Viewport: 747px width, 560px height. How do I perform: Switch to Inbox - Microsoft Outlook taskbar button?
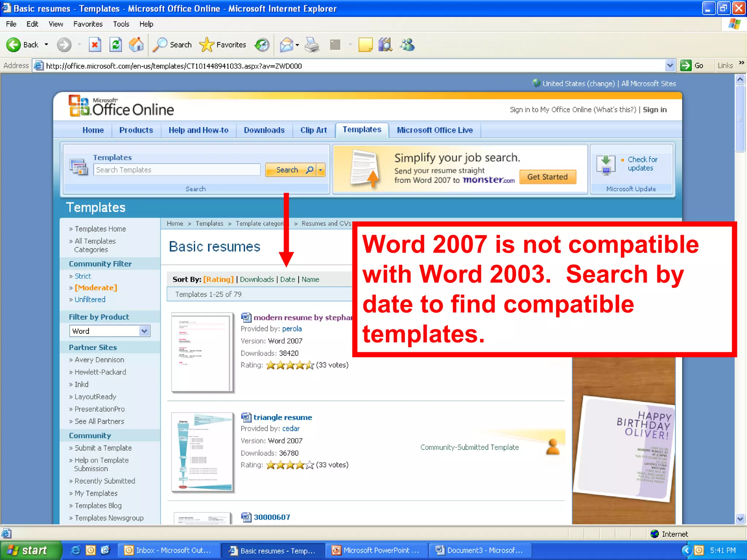click(169, 550)
